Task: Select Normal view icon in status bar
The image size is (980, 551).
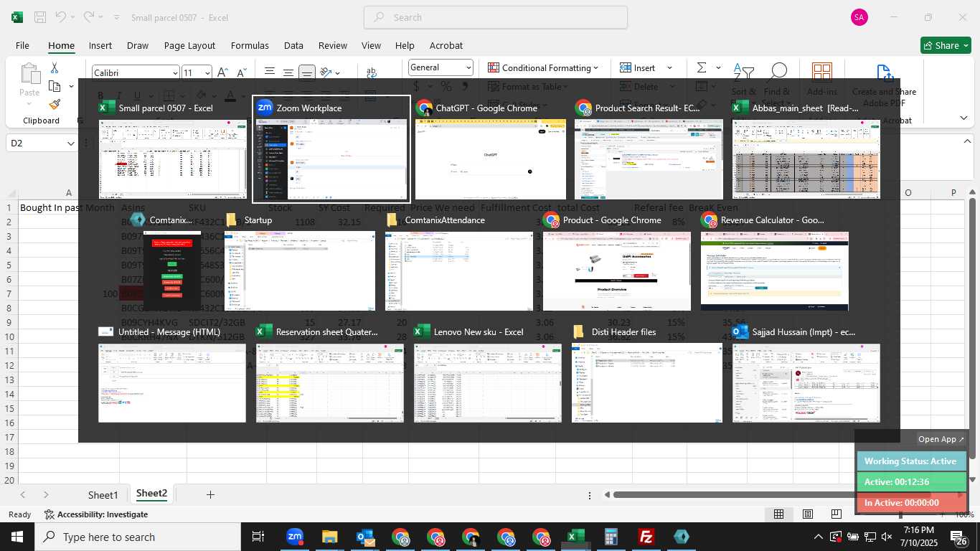Action: click(778, 514)
